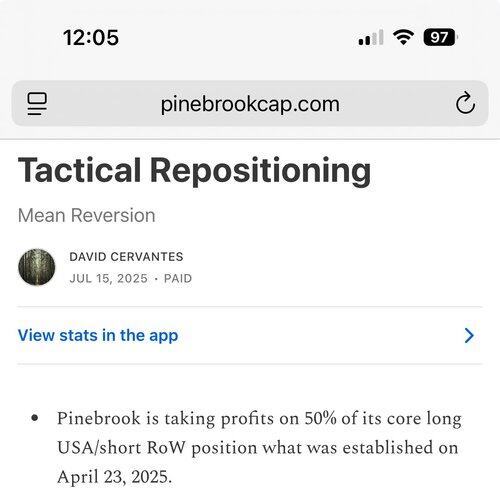This screenshot has height=493, width=500.
Task: Tap the 50% figure in the bullet
Action: tap(320, 418)
